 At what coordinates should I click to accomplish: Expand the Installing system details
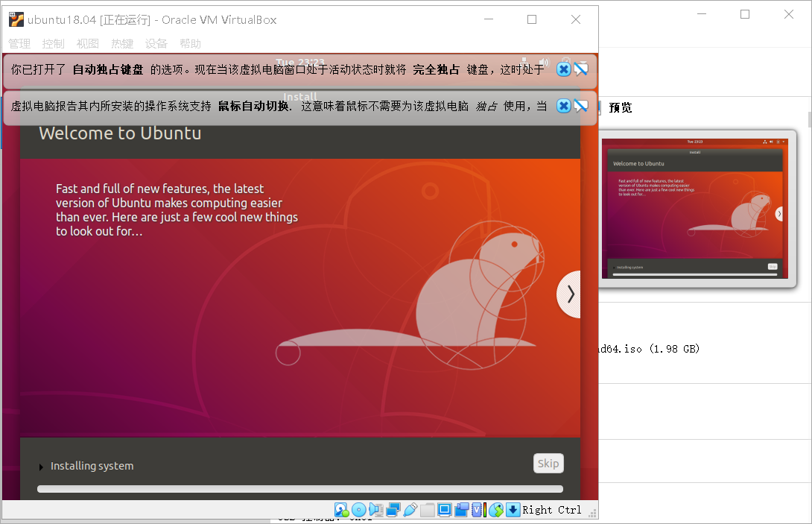pyautogui.click(x=41, y=467)
